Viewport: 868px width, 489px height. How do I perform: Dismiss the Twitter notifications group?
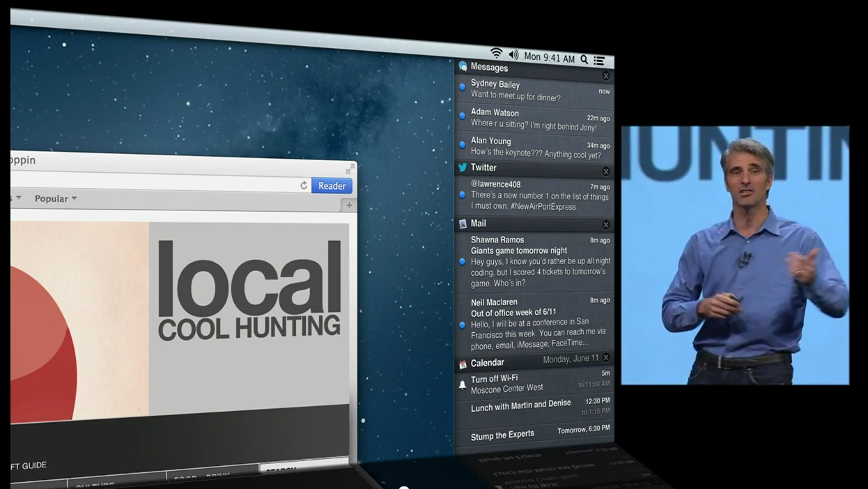[605, 171]
